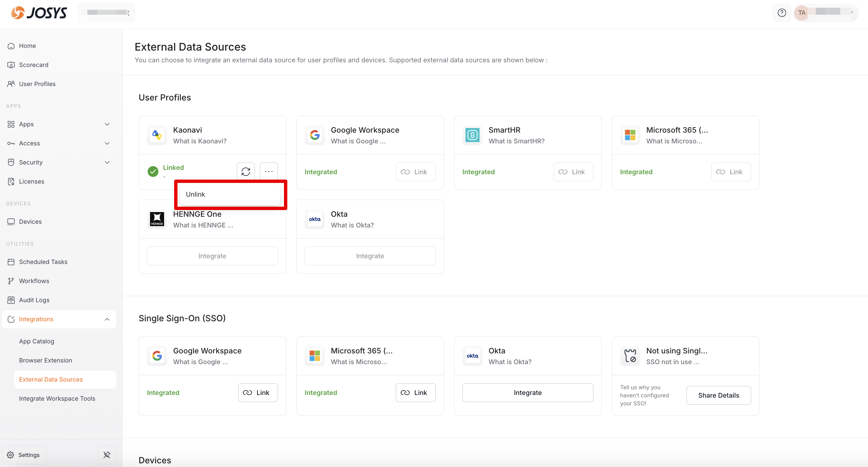Viewport: 868px width, 467px height.
Task: Open the 'What is Kaonavi?' link
Action: point(200,141)
